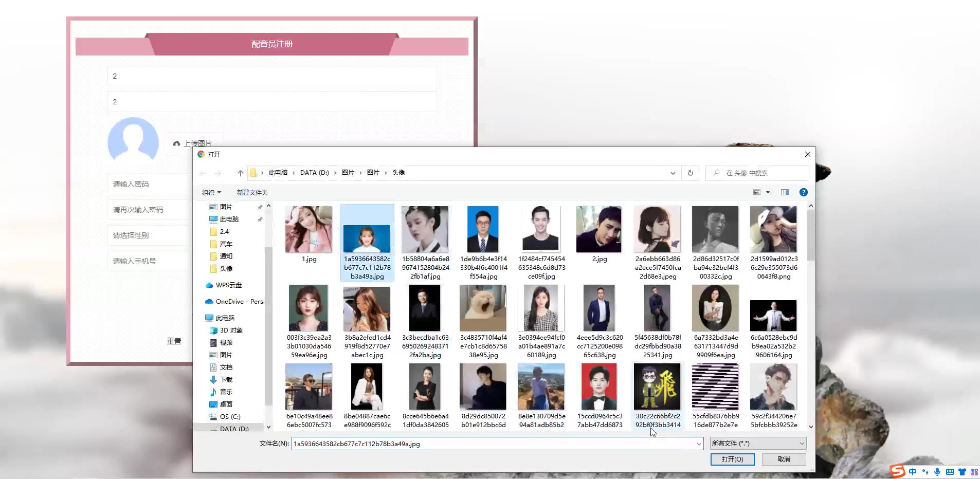Select the WPS云盘 tree item

(x=228, y=285)
